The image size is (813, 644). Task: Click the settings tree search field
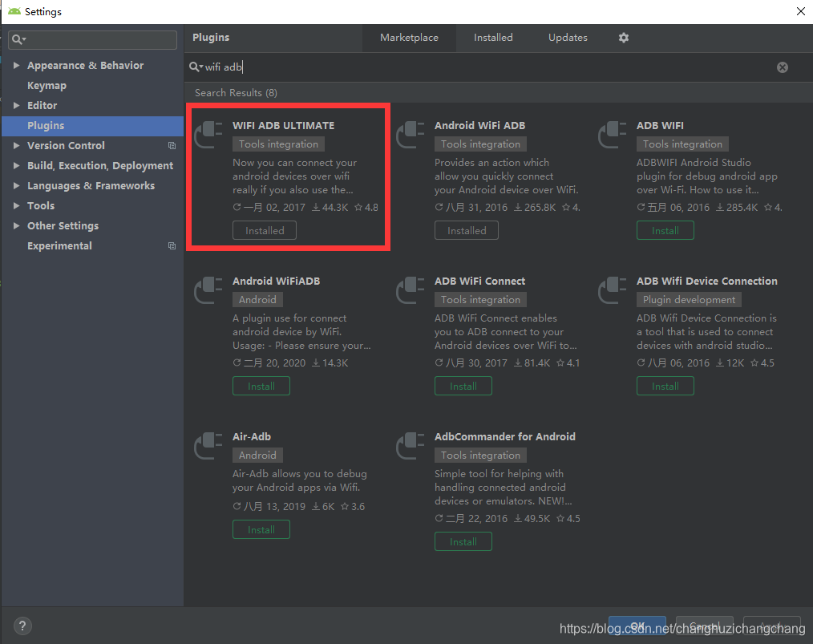coord(93,40)
